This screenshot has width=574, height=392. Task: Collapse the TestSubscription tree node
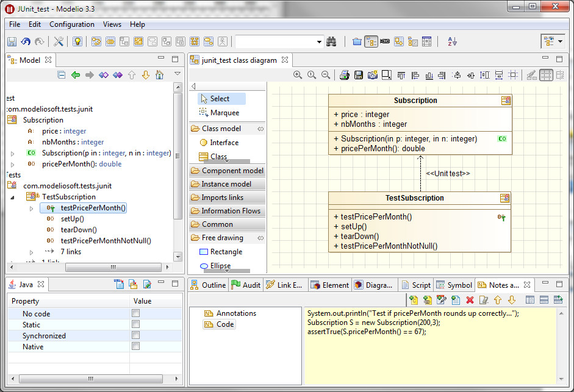[x=12, y=198]
